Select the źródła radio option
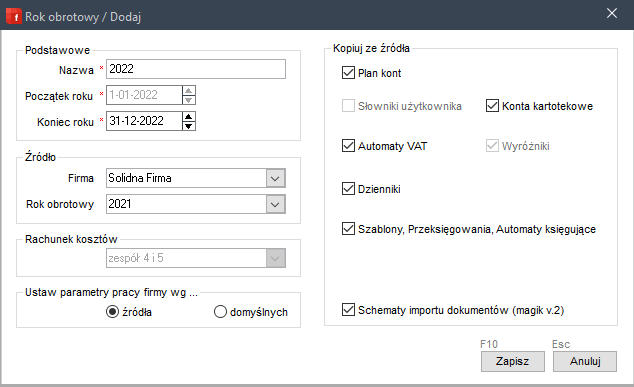 point(112,312)
